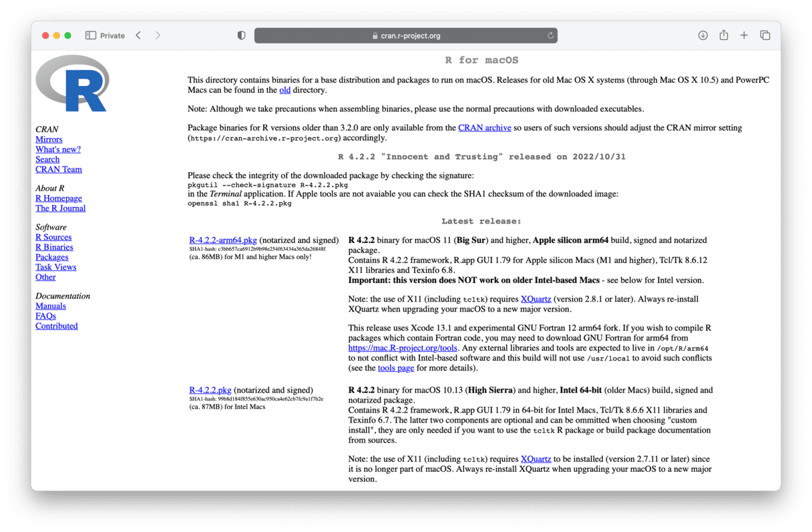Show downloads with the download icon
This screenshot has width=812, height=532.
[x=703, y=35]
